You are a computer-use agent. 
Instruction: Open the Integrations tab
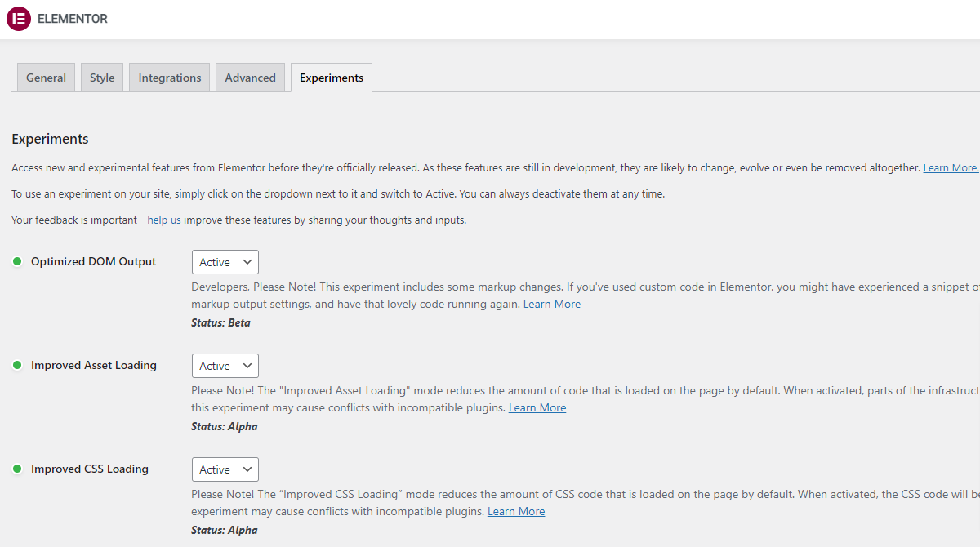[x=169, y=78]
